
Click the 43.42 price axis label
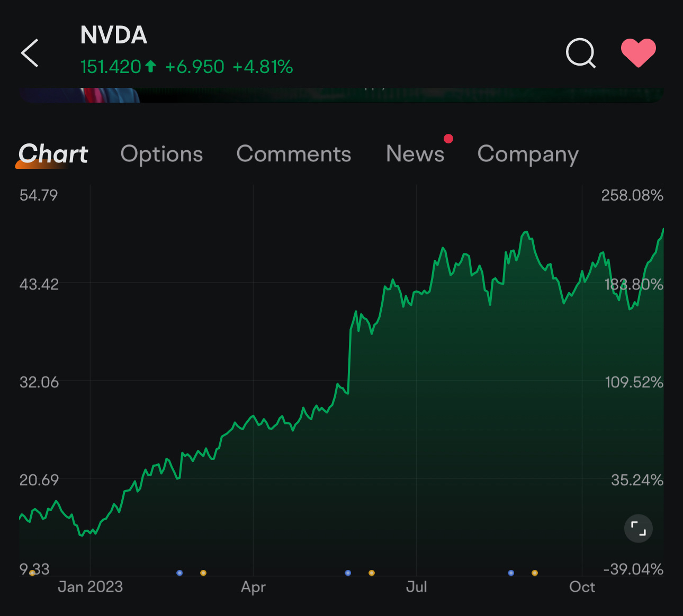[x=39, y=284]
